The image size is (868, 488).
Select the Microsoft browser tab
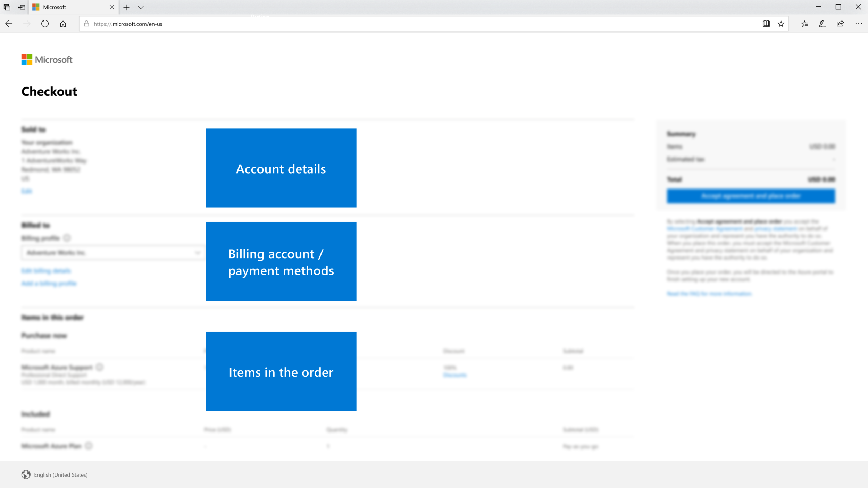pos(73,7)
